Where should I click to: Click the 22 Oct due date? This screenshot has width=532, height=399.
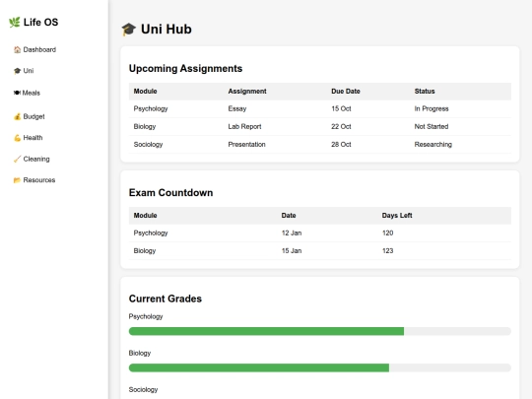(341, 126)
